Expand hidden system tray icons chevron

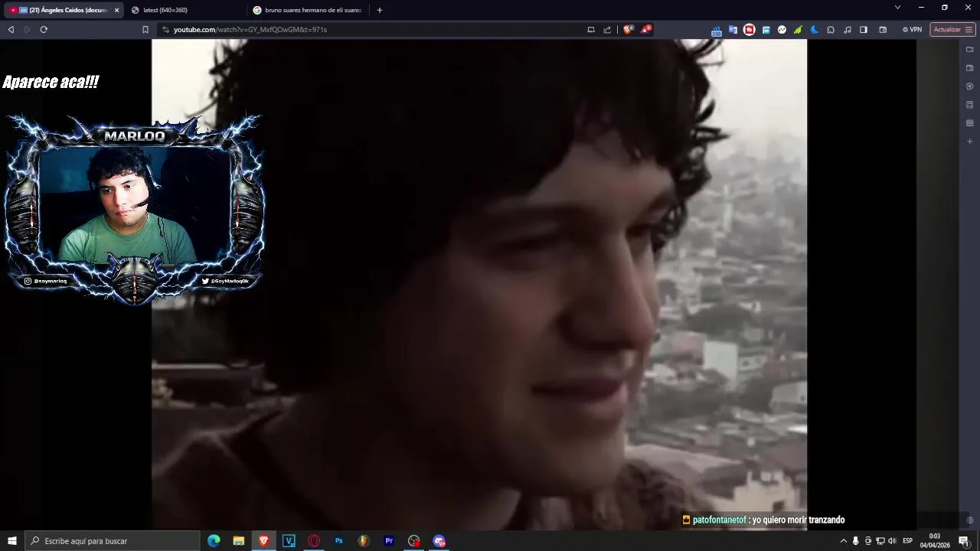844,541
